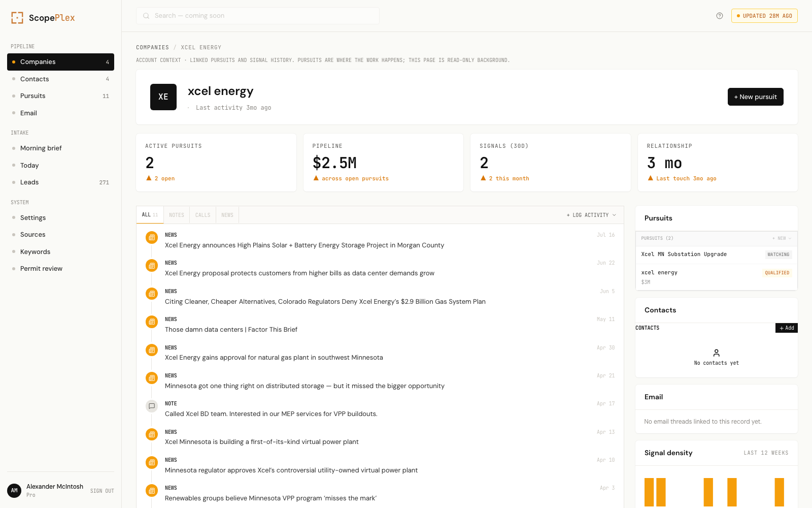Open the New dropdown in Pursuits panel
Screen dimensions: 812x508
pyautogui.click(x=782, y=238)
